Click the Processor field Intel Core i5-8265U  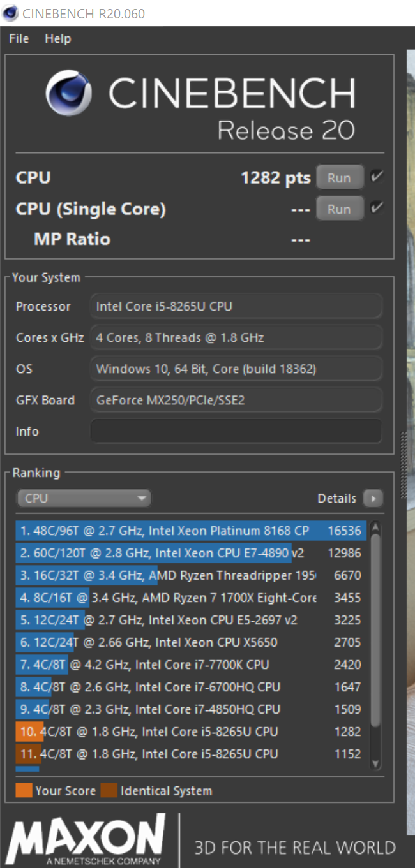point(236,306)
